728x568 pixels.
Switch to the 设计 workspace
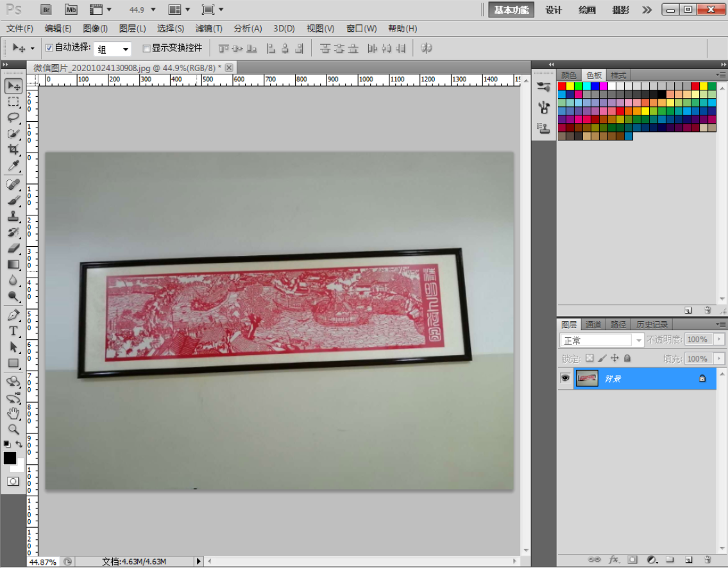click(554, 10)
